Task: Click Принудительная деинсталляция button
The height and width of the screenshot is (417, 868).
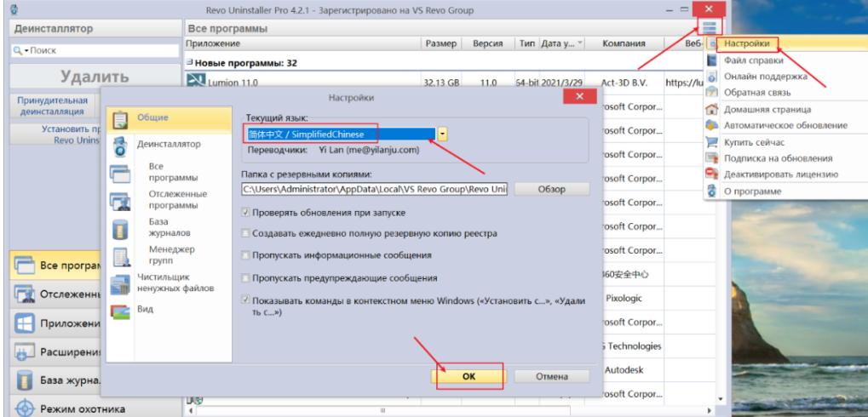Action: [53, 106]
